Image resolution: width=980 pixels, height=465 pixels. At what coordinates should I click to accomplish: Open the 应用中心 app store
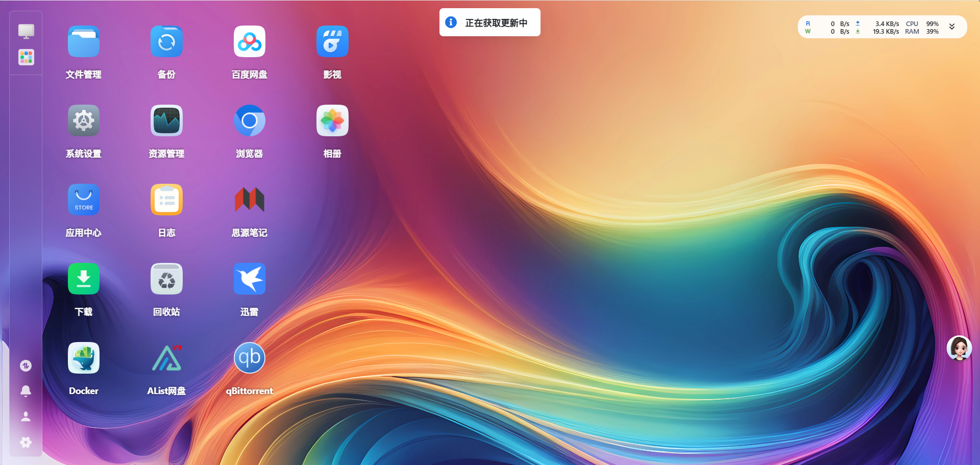[83, 200]
